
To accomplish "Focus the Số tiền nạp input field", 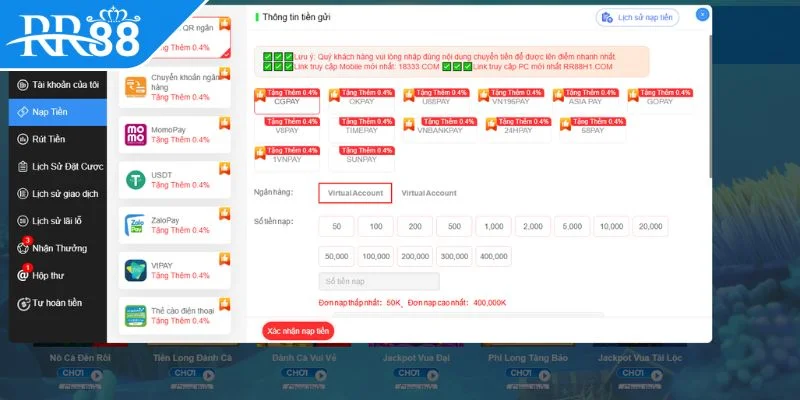I will [x=379, y=282].
